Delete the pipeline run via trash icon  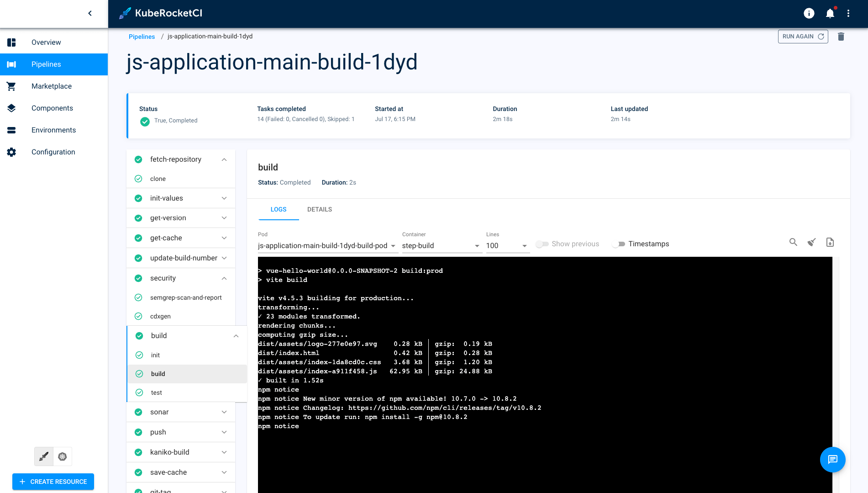pos(841,36)
